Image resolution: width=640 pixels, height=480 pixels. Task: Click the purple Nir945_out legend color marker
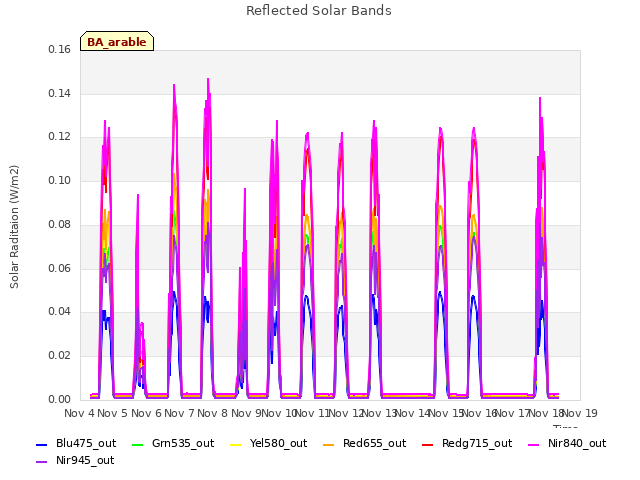click(42, 462)
